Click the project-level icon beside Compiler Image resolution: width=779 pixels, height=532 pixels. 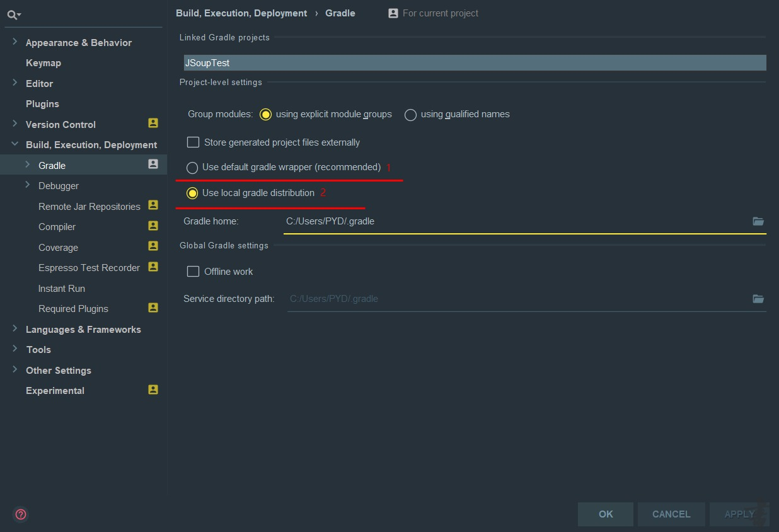153,226
